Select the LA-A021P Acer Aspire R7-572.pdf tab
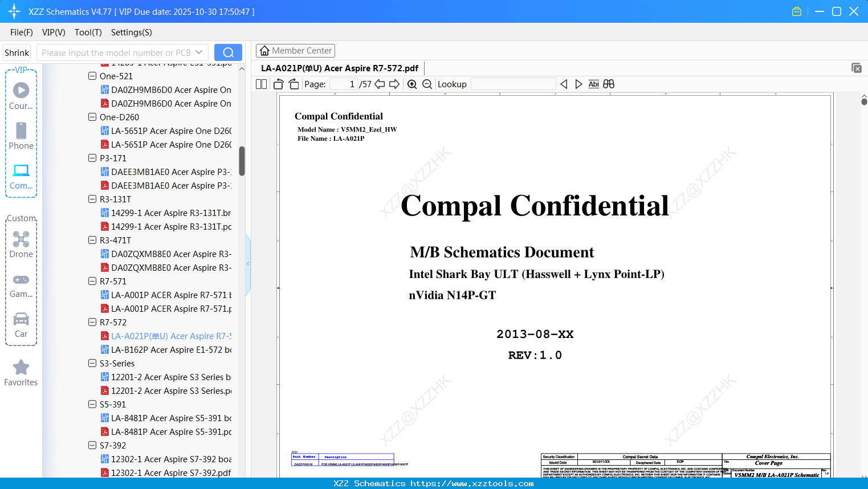Viewport: 868px width, 489px height. pos(340,68)
